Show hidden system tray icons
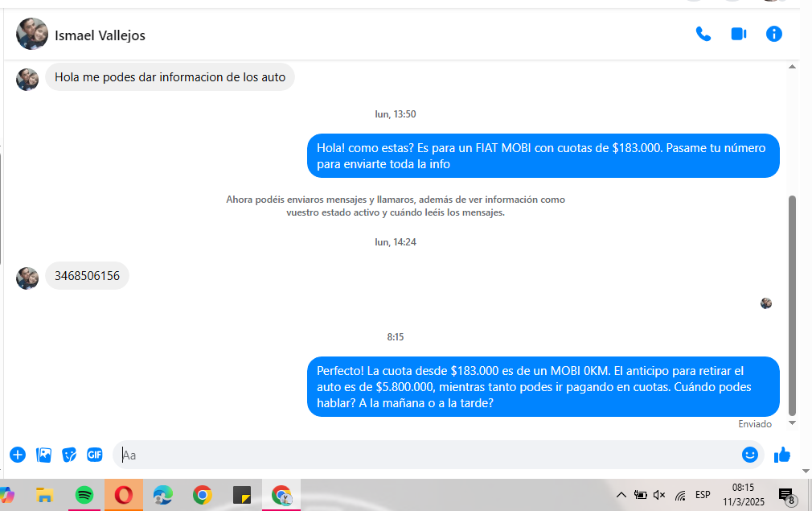The height and width of the screenshot is (511, 812). coord(621,495)
